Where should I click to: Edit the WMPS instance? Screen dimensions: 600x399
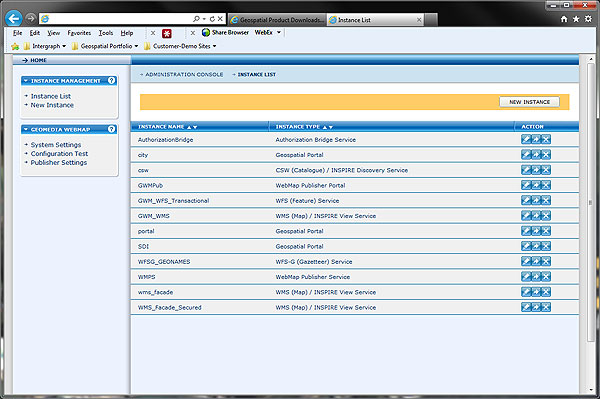click(x=526, y=277)
